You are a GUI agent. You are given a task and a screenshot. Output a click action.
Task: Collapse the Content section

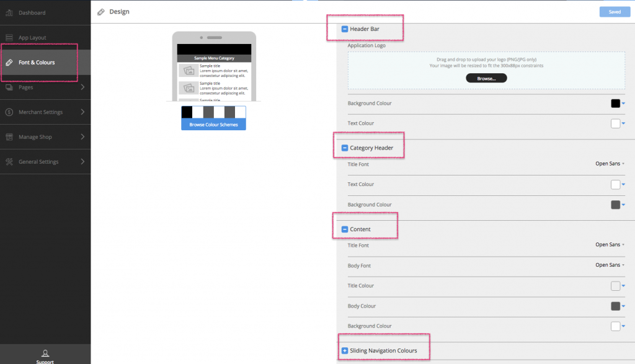[345, 228]
